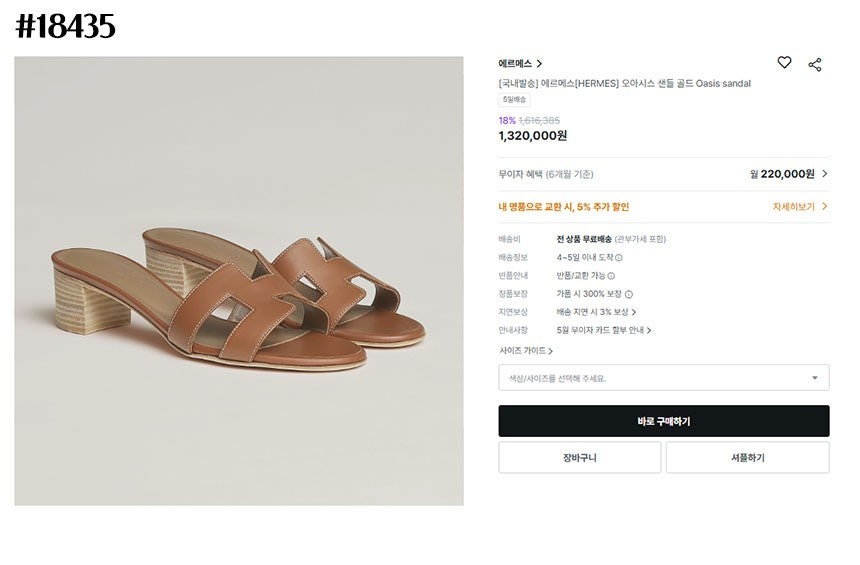Click the 바로 구매하기 button
Screen dimensions: 860x565
click(664, 421)
